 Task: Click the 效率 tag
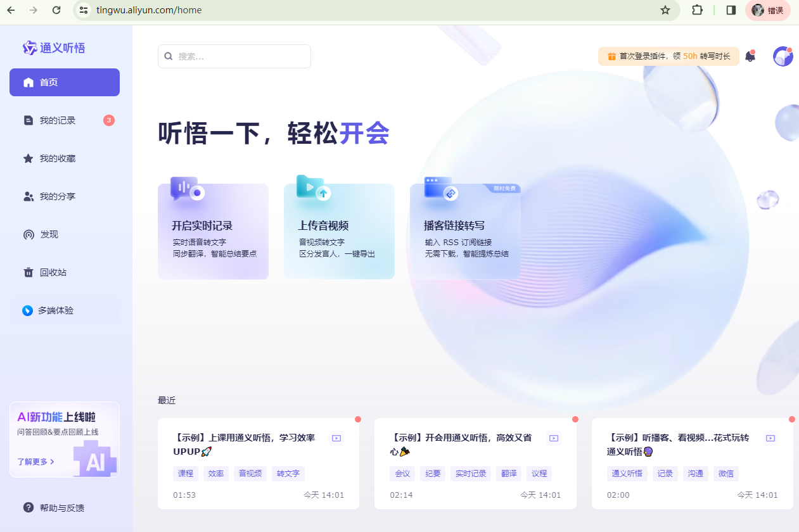click(216, 473)
